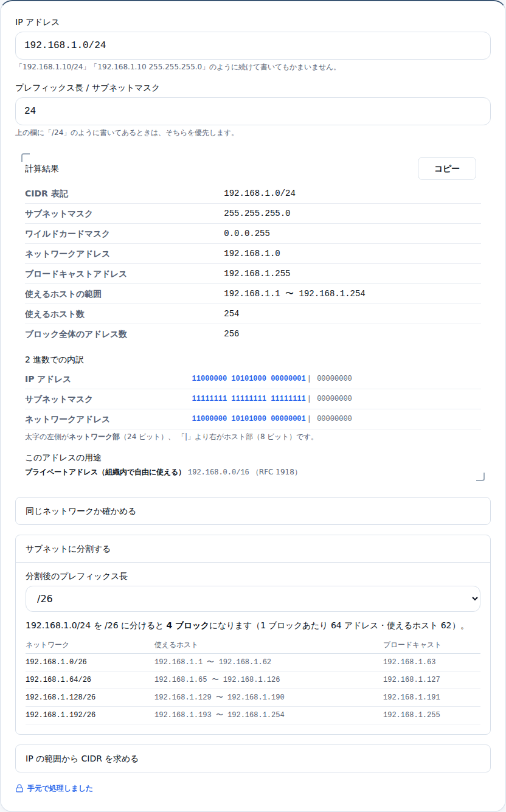Click broadcast address 192.168.1.127

412,680
